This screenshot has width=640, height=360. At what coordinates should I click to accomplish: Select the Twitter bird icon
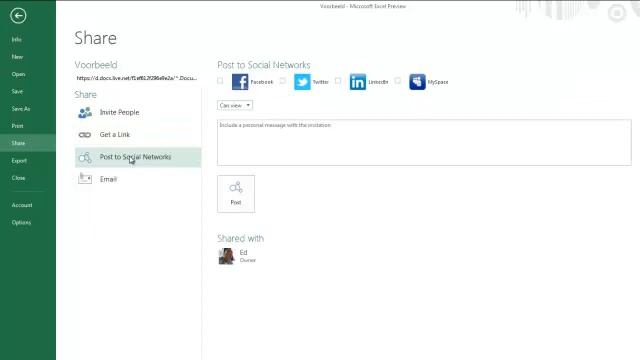(302, 82)
